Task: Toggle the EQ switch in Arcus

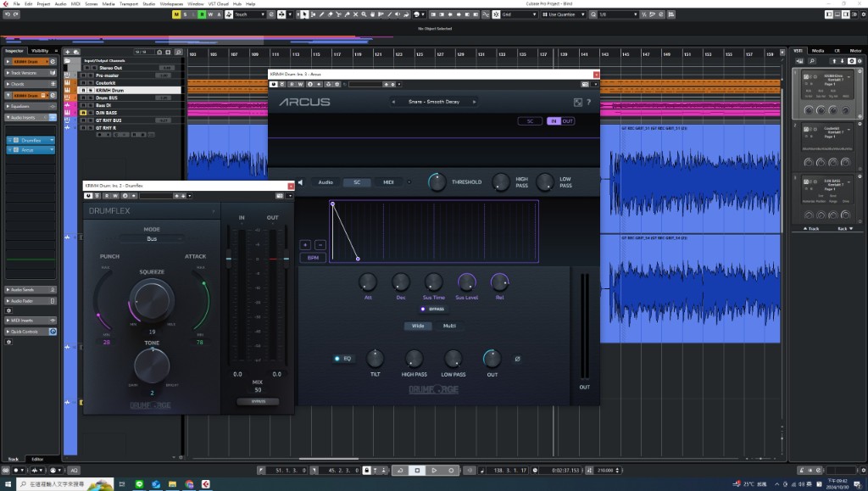Action: coord(343,359)
